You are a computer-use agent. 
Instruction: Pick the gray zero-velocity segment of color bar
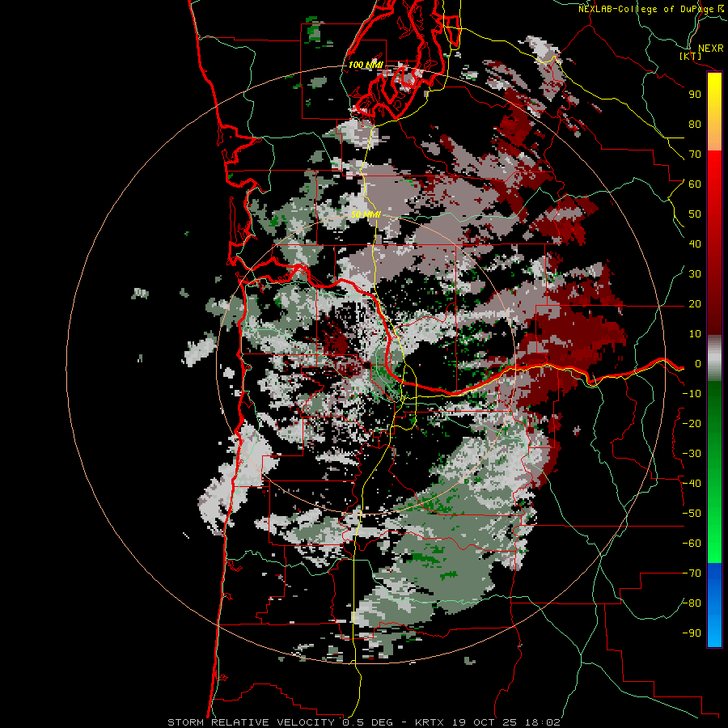tap(714, 358)
